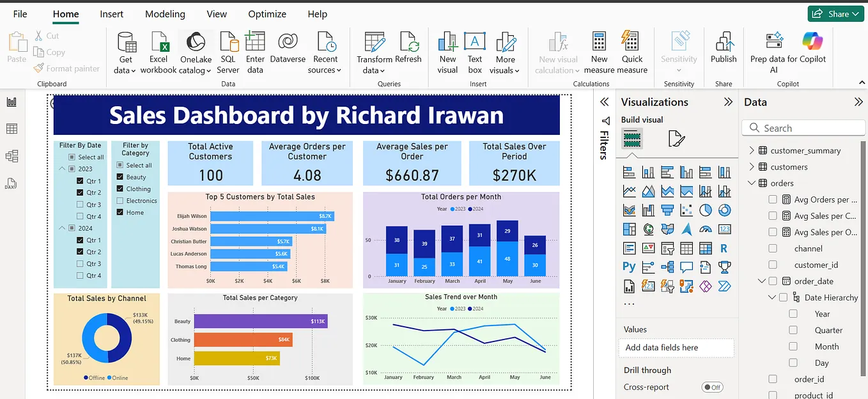Viewport: 868px width, 399px height.
Task: Select the Map visual globe icon
Action: point(647,229)
